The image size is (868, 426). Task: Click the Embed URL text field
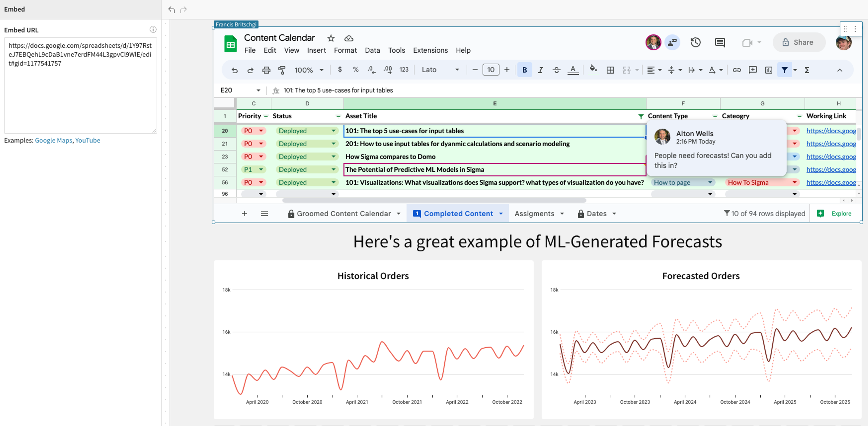pyautogui.click(x=80, y=85)
